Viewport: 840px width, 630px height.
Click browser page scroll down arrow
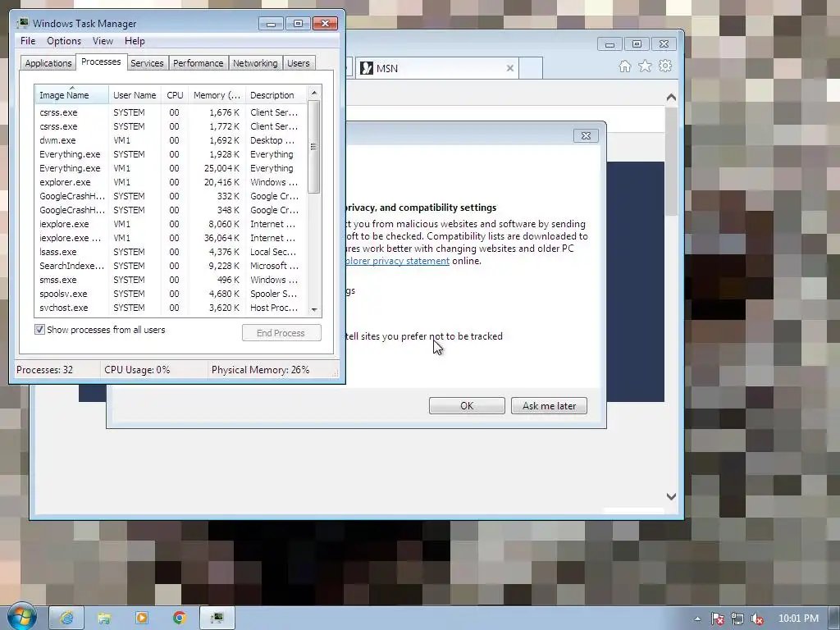click(671, 496)
